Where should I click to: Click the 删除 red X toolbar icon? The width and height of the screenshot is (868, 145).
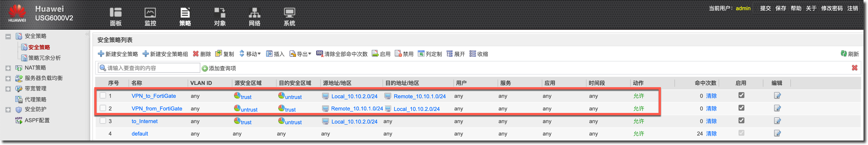tap(196, 54)
